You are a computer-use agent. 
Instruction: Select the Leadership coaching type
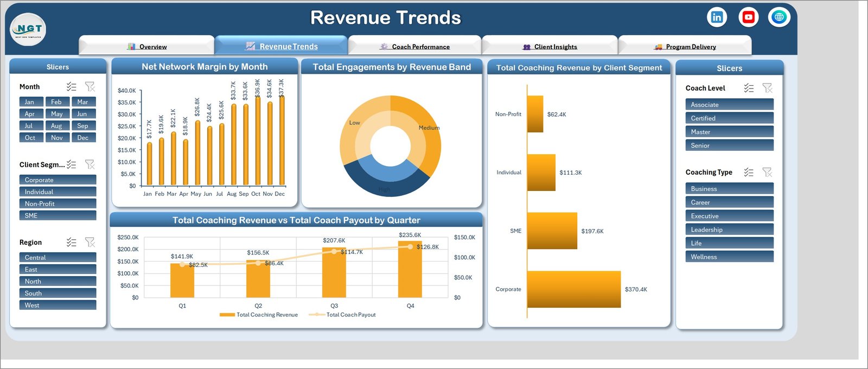(x=729, y=230)
